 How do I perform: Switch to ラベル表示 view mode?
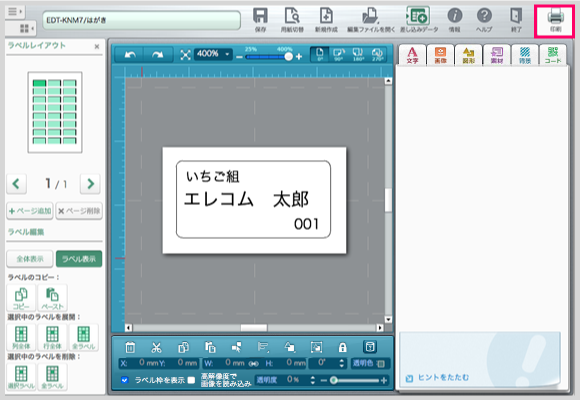pyautogui.click(x=79, y=259)
